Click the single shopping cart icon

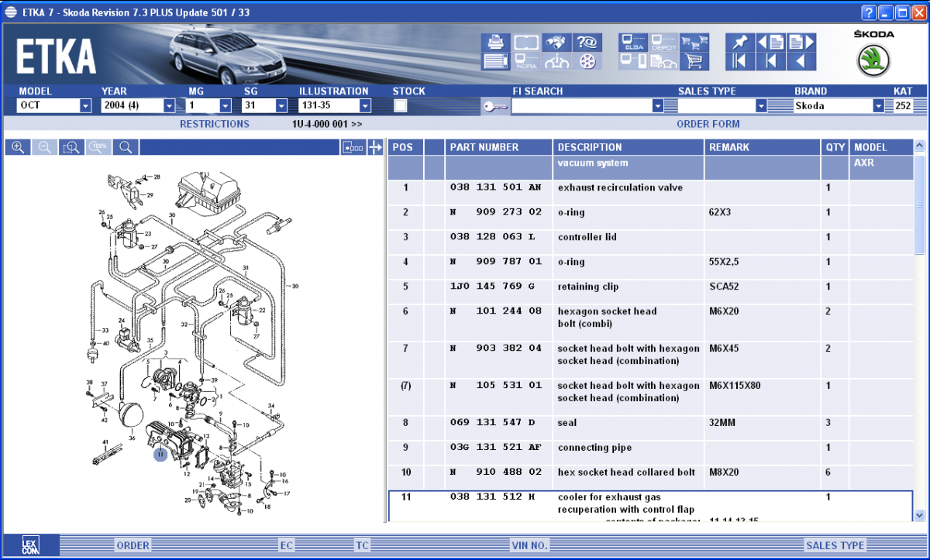pos(694,61)
